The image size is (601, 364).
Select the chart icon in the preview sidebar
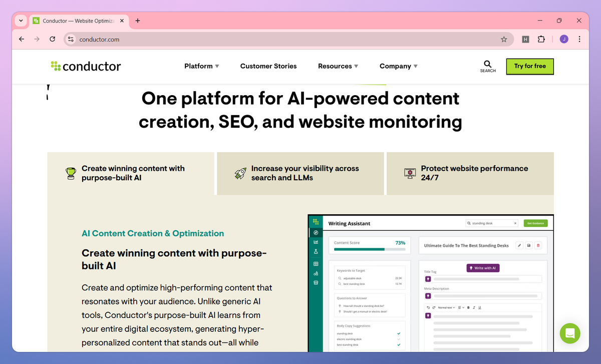tap(316, 242)
